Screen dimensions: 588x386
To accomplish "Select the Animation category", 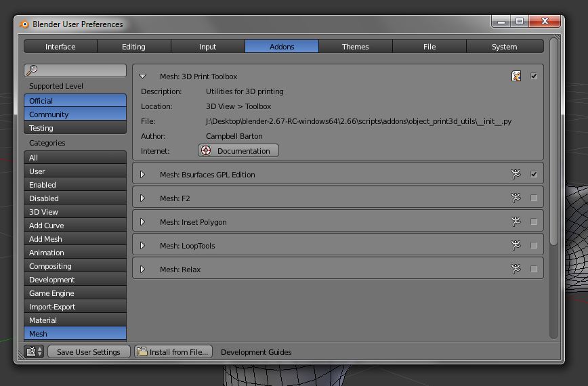I will (x=75, y=253).
